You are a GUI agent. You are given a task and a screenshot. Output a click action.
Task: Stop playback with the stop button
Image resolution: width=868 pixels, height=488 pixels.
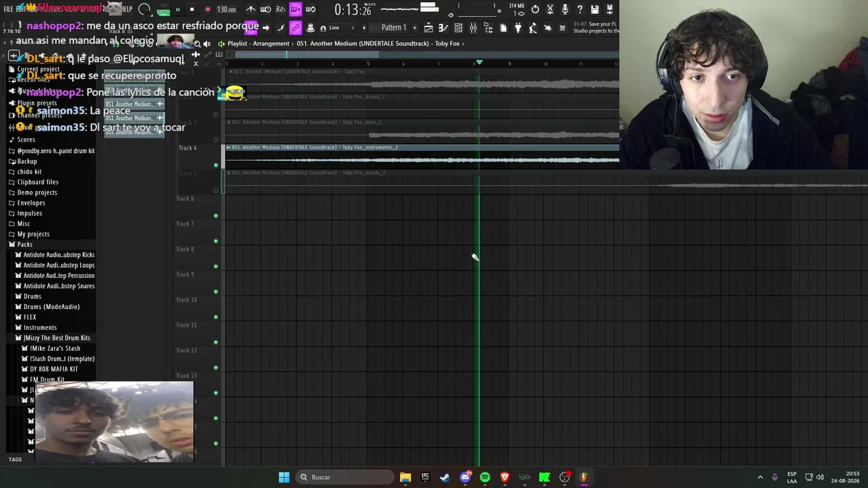pos(192,9)
